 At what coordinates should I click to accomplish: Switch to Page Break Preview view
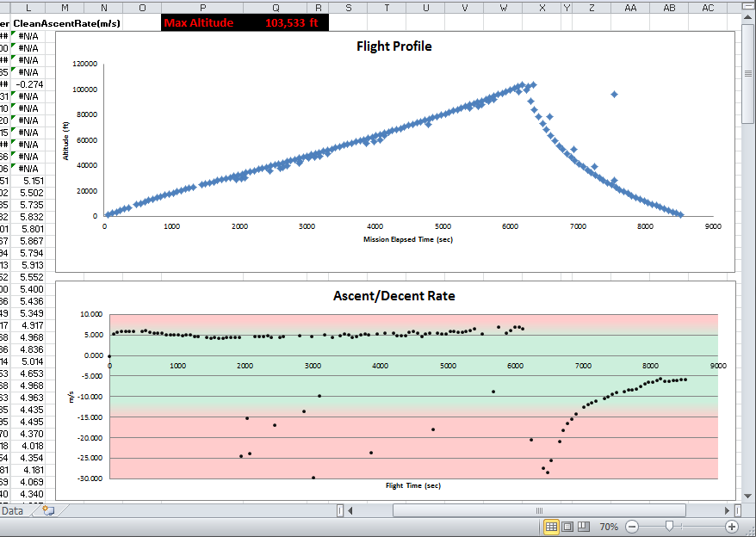tap(584, 526)
